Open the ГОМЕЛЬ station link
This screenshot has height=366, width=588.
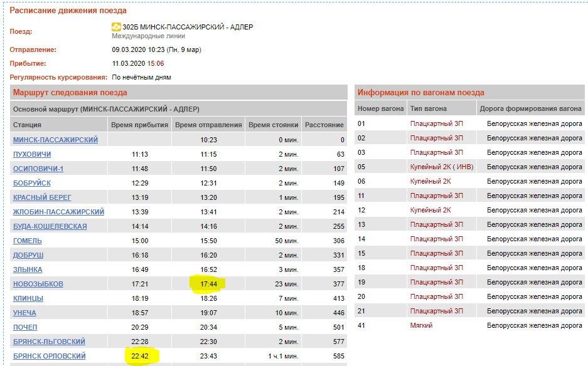click(x=28, y=241)
